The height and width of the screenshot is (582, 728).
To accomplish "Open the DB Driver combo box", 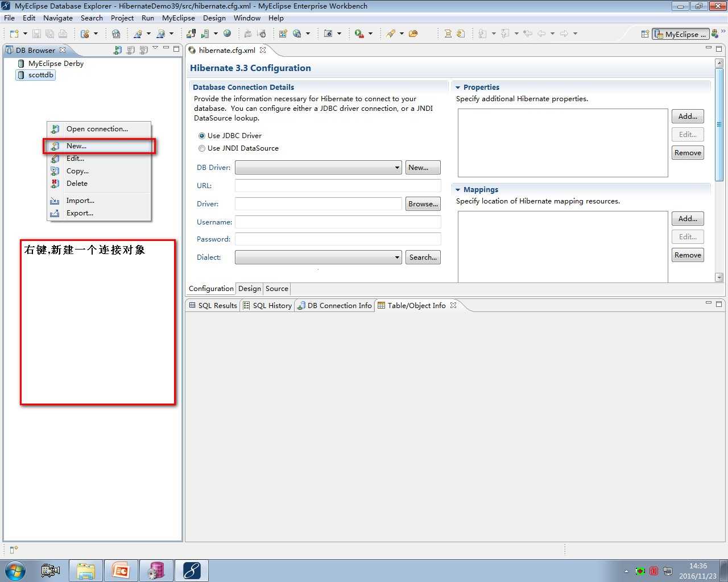I will pos(318,168).
